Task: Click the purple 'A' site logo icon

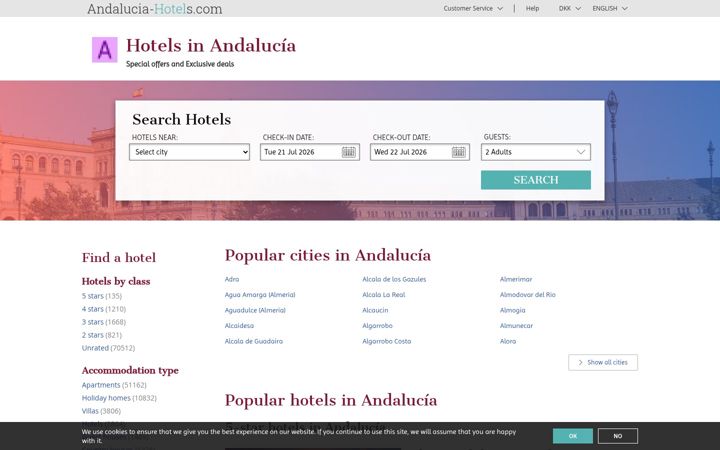Action: pyautogui.click(x=105, y=50)
